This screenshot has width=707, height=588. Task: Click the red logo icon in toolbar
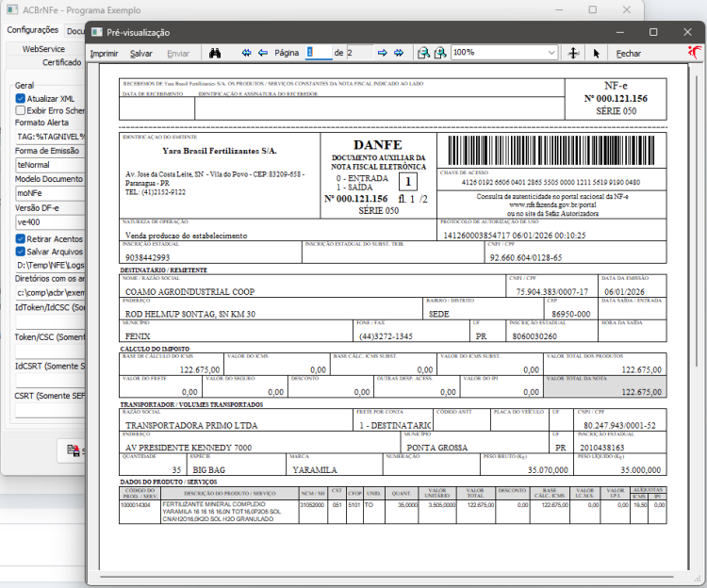(x=695, y=52)
